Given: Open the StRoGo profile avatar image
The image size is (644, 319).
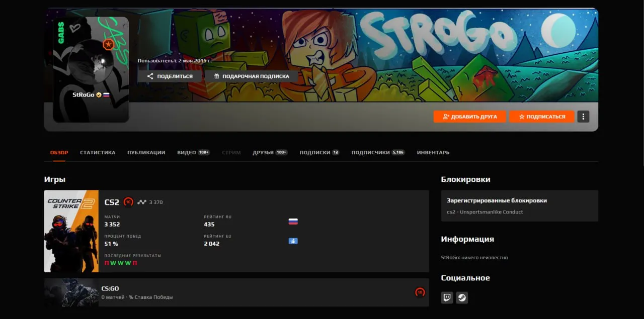Looking at the screenshot, I should 91,70.
